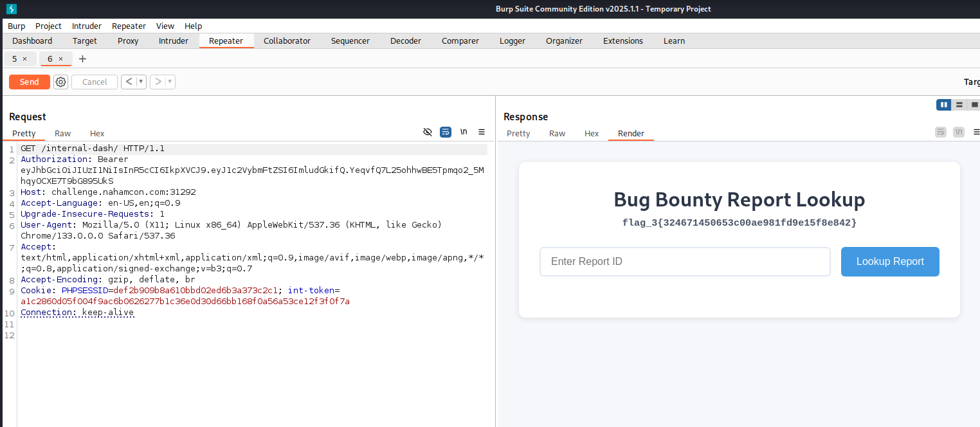Select Response Raw view
Viewport: 980px width, 427px height.
[x=558, y=133]
